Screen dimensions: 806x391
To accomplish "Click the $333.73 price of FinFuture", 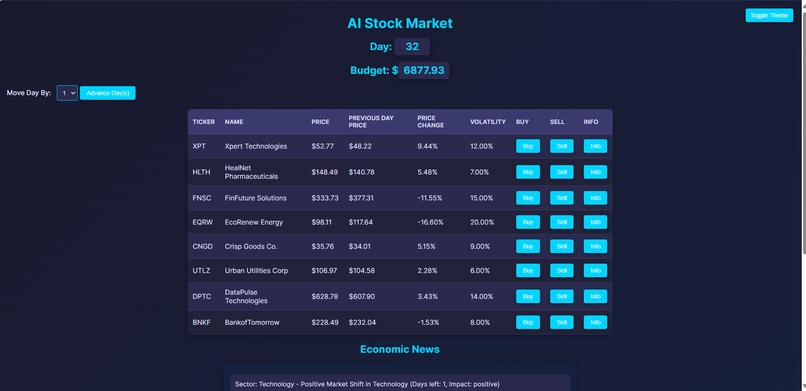I will [x=325, y=198].
